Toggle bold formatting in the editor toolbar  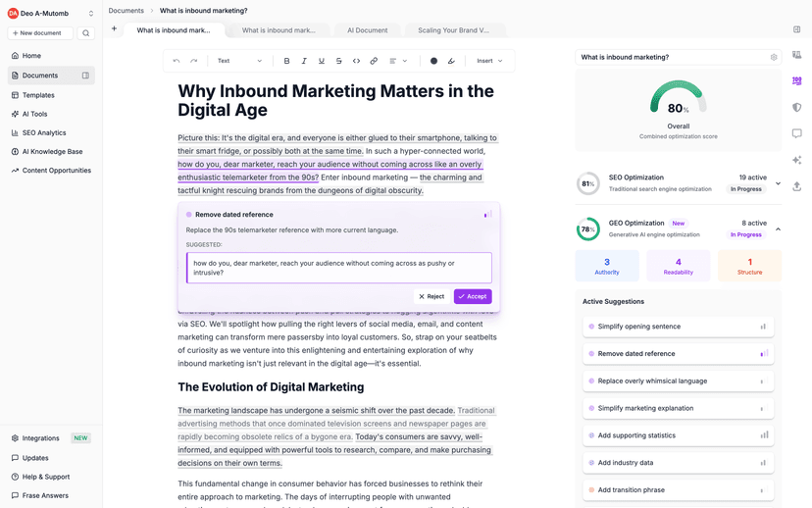point(286,61)
